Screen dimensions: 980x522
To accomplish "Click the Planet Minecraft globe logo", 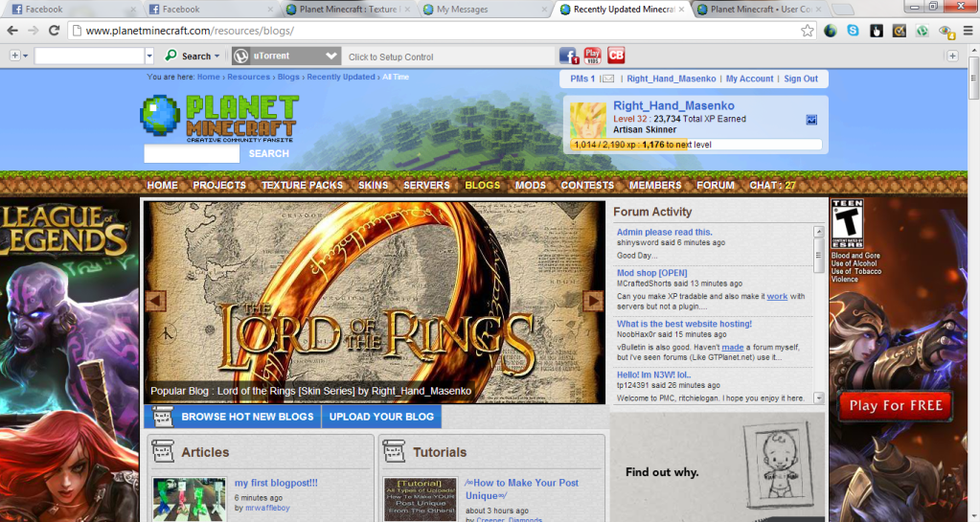I will tap(160, 116).
